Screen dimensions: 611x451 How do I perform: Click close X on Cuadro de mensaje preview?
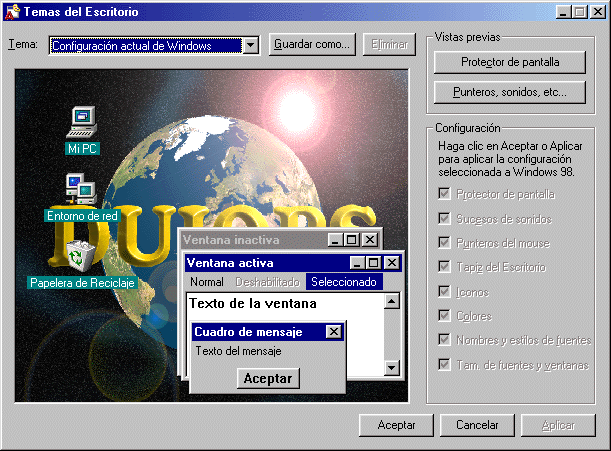point(334,332)
